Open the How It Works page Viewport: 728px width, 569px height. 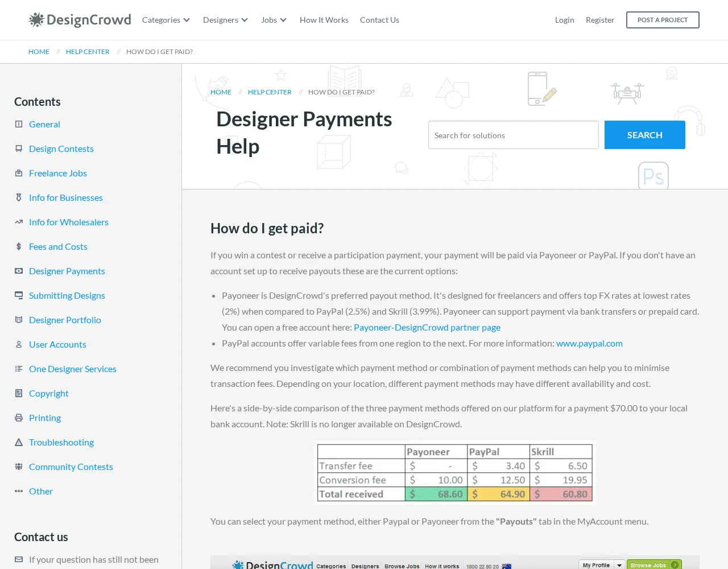(x=324, y=20)
